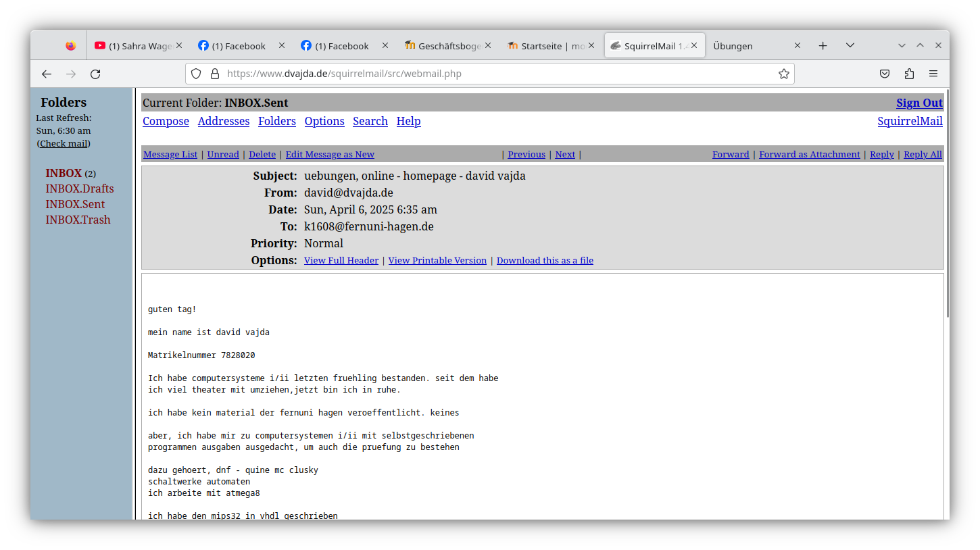Switch to the Übungen tab
Screen dimensions: 980x550
[x=733, y=45]
